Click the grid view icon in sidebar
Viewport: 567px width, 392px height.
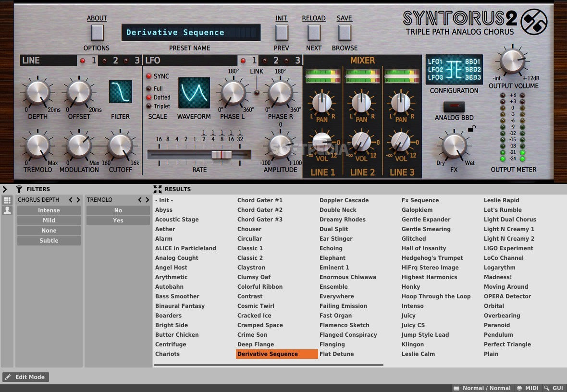coord(7,200)
